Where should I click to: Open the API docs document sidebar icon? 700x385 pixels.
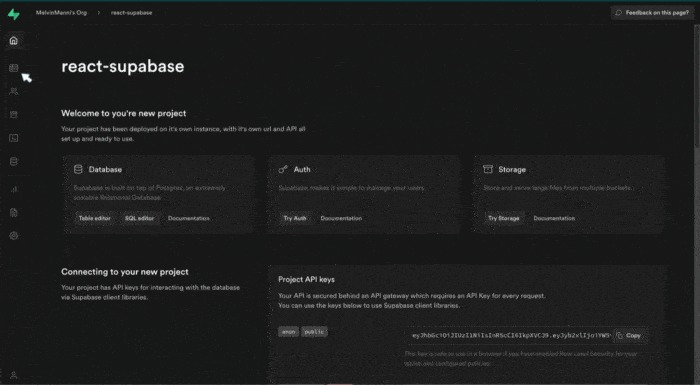point(14,212)
